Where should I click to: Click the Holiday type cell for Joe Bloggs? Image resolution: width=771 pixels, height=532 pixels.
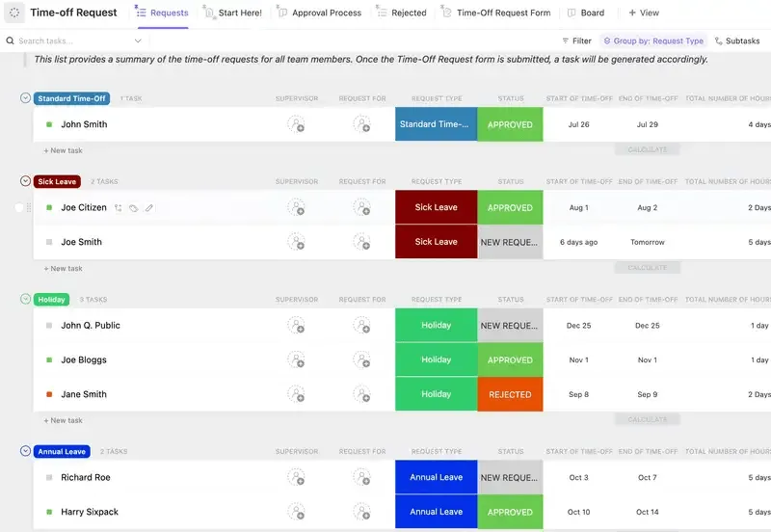[x=437, y=359]
